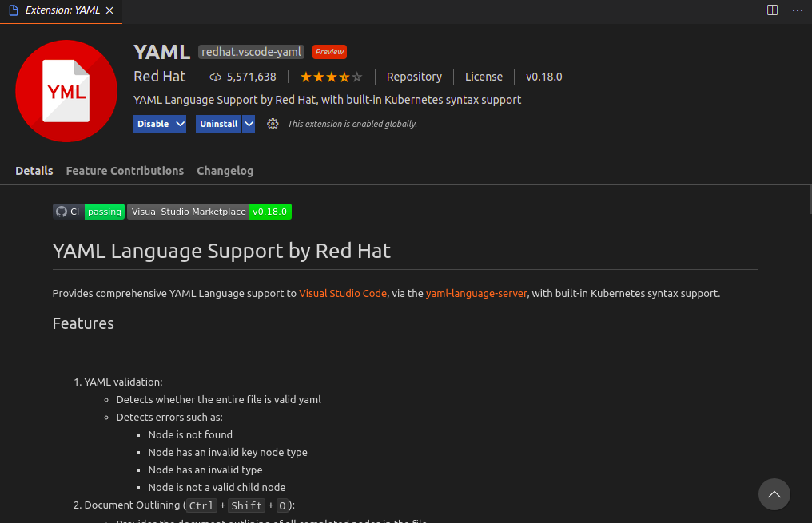Expand the Disable button dropdown arrow
The width and height of the screenshot is (812, 523).
tap(180, 124)
